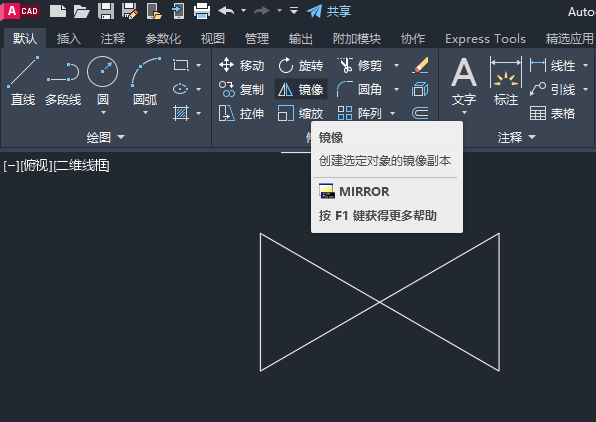Open the Table (表格) tool
The height and width of the screenshot is (422, 596).
pyautogui.click(x=552, y=113)
